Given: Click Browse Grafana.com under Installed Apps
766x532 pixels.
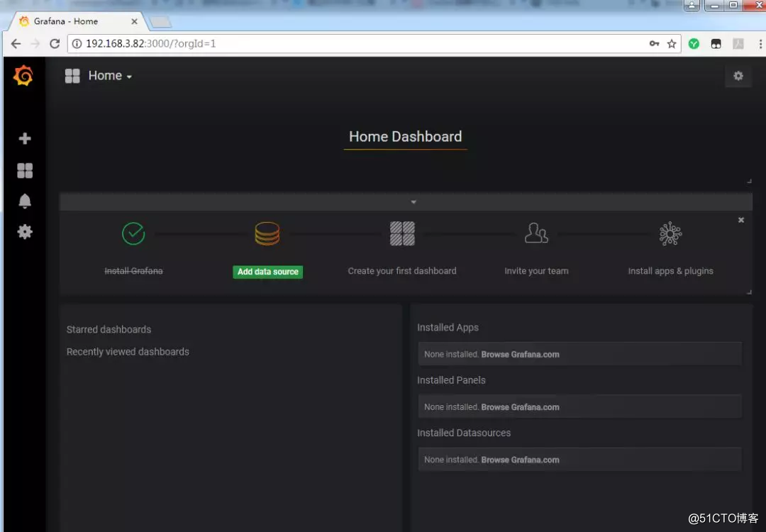Looking at the screenshot, I should tap(521, 355).
